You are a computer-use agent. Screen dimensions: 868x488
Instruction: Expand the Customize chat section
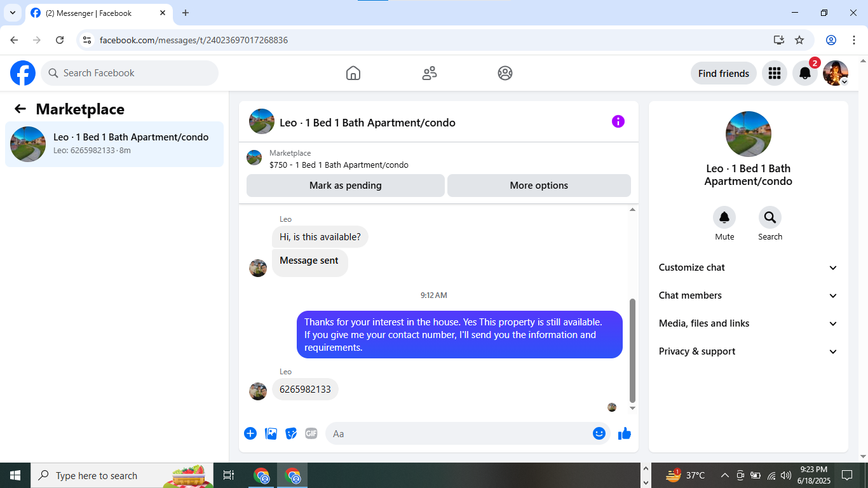pyautogui.click(x=749, y=268)
